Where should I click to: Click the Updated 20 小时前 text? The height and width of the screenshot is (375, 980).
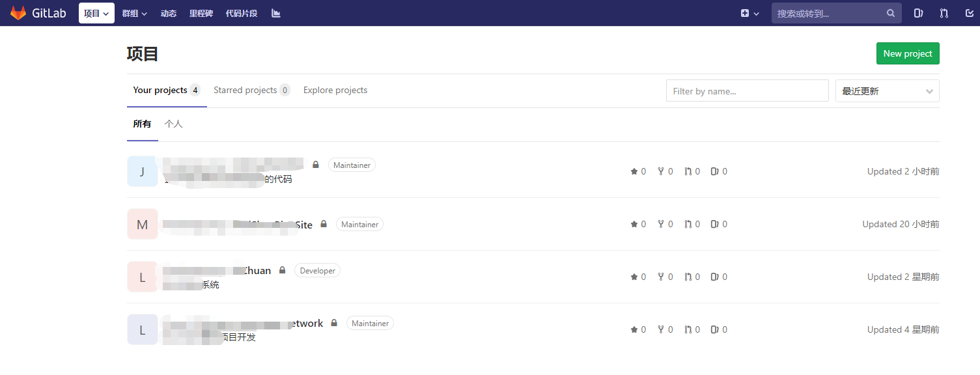click(x=901, y=224)
